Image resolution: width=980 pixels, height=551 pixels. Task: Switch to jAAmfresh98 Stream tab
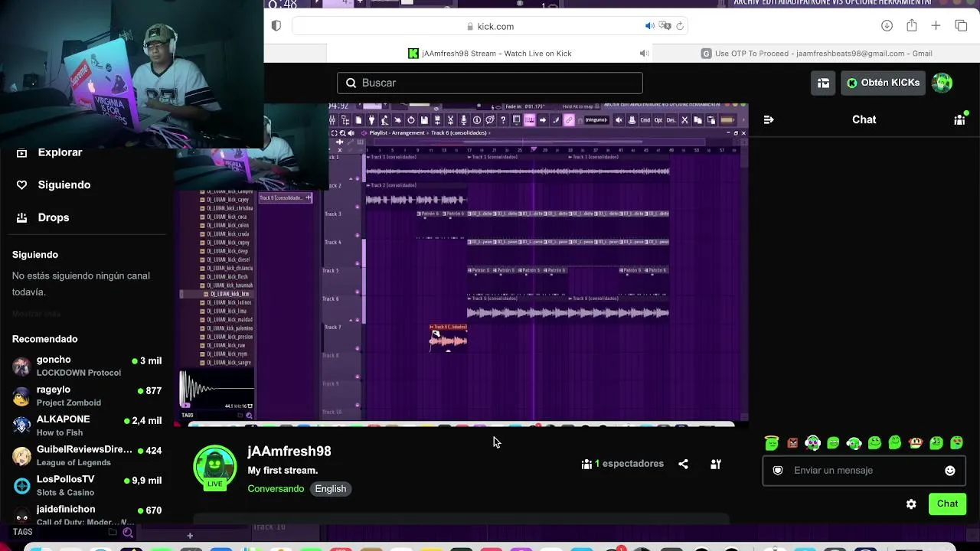(x=490, y=54)
